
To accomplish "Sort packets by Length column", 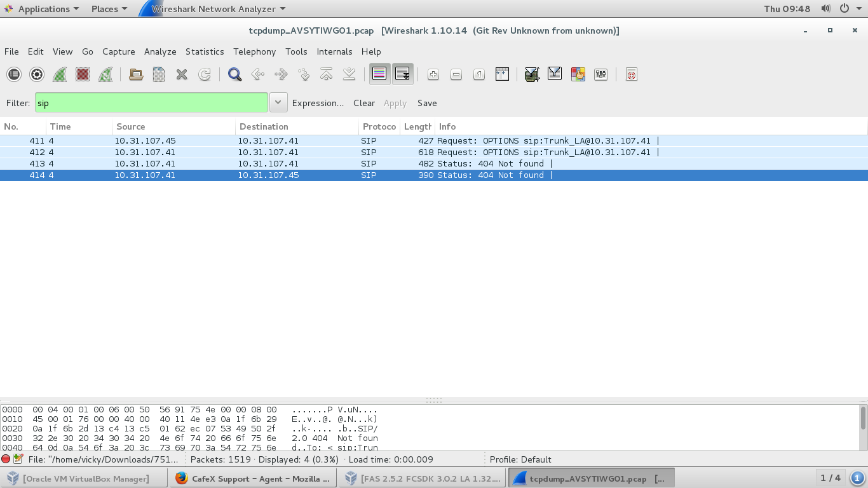I will [x=417, y=126].
